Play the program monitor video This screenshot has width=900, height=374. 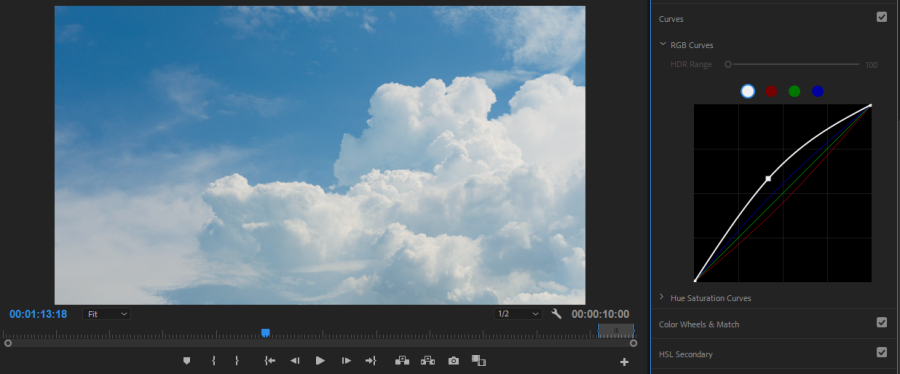[320, 361]
